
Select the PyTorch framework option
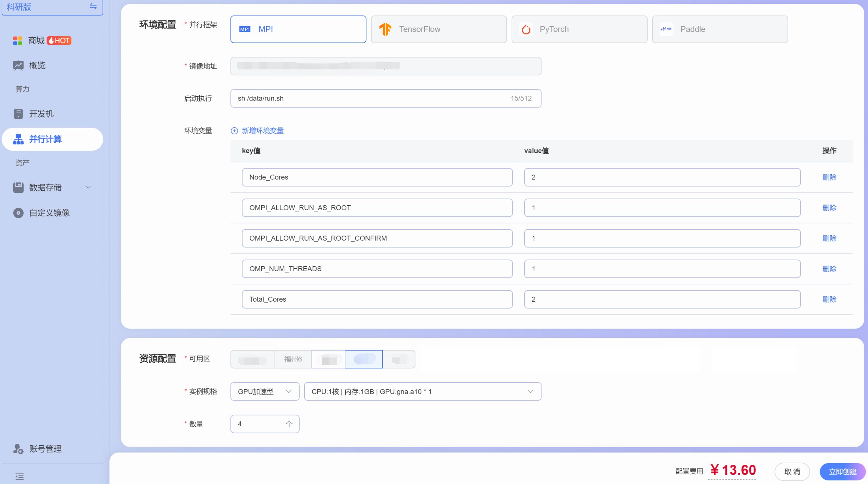(579, 29)
